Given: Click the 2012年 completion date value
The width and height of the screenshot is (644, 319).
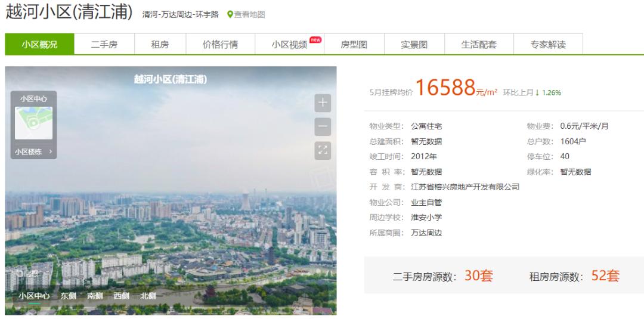Looking at the screenshot, I should [425, 157].
